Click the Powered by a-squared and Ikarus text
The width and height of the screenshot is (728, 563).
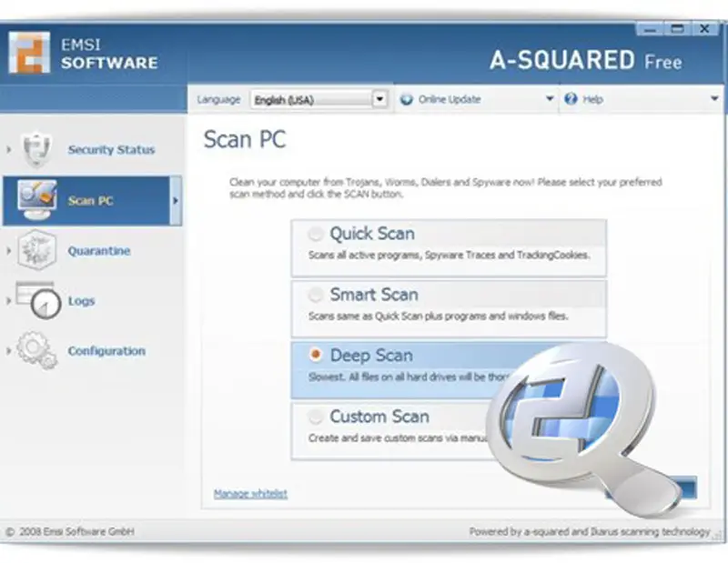pyautogui.click(x=590, y=531)
